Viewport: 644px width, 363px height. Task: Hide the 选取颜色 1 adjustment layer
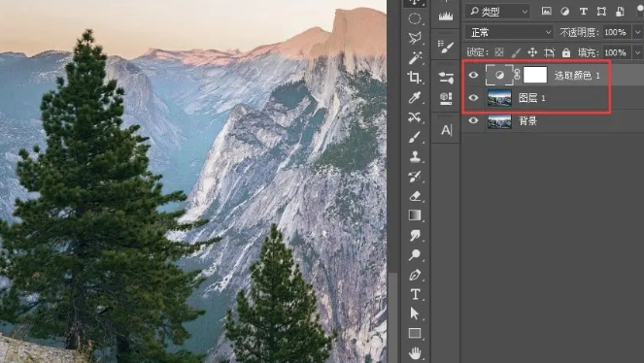click(473, 75)
